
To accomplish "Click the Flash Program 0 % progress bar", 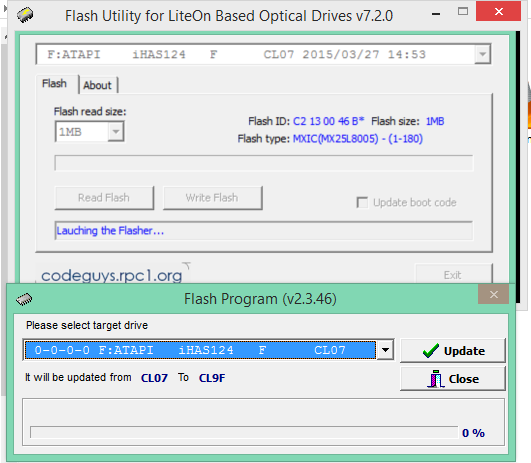I will (x=244, y=433).
